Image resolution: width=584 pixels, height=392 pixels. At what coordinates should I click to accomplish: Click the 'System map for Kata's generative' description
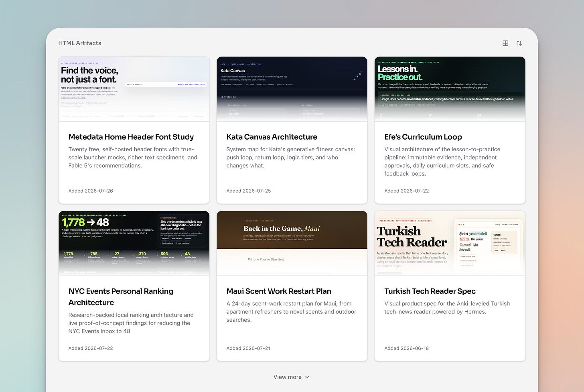coord(290,157)
